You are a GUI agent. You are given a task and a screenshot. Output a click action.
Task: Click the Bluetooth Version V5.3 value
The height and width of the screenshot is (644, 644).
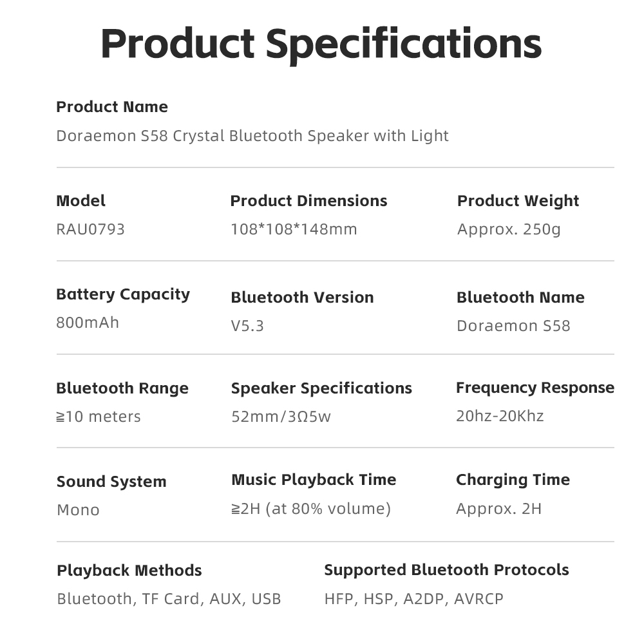[x=247, y=326]
